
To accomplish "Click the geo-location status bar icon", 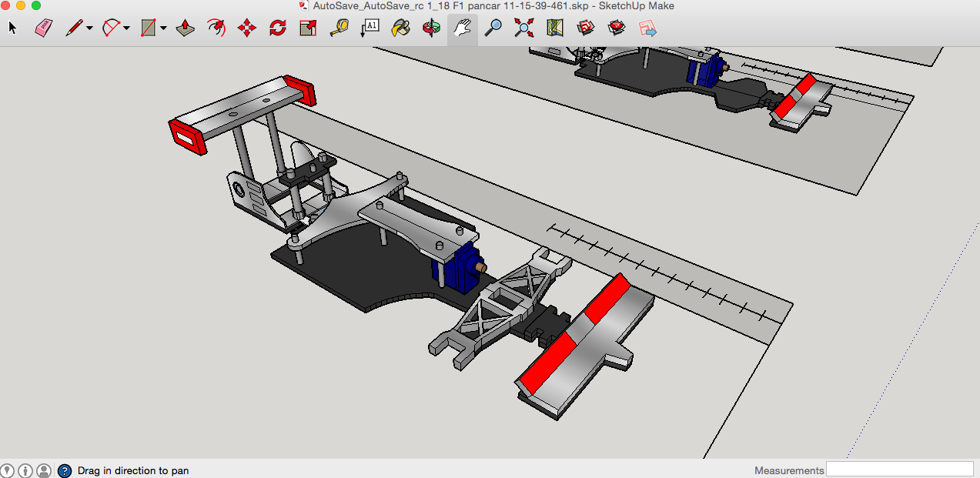I will 8,470.
